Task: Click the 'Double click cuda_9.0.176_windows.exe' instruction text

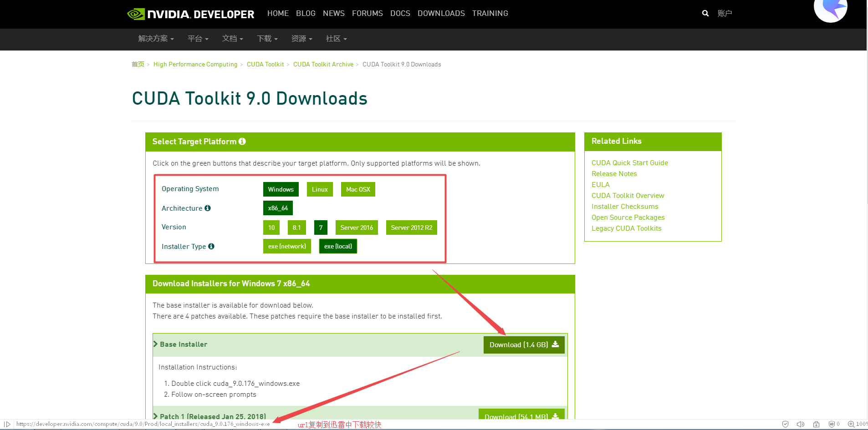Action: coord(235,384)
